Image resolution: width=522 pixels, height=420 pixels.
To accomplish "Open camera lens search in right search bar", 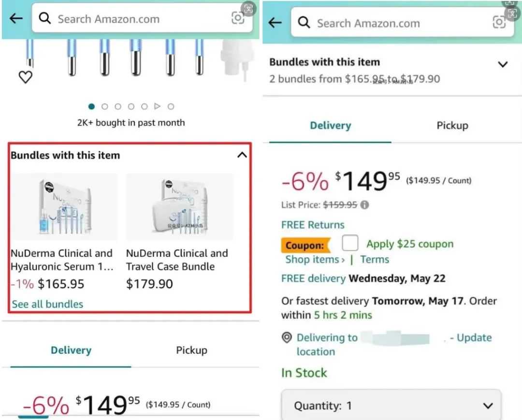I will 499,22.
